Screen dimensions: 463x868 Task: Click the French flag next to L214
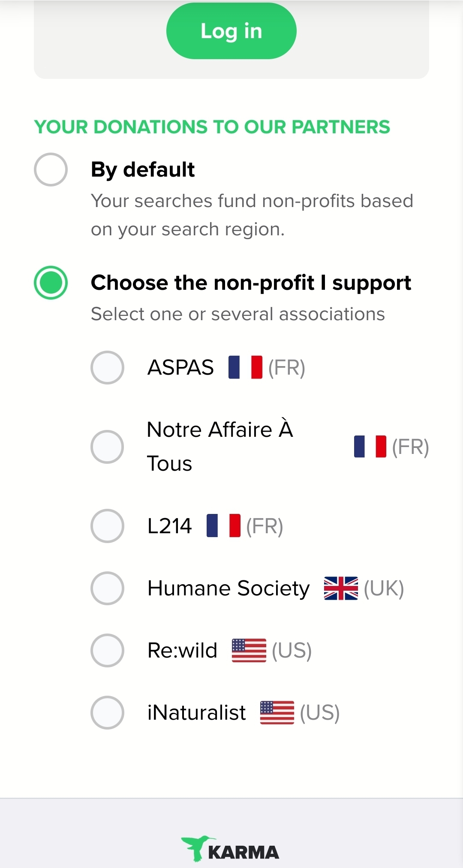[223, 526]
